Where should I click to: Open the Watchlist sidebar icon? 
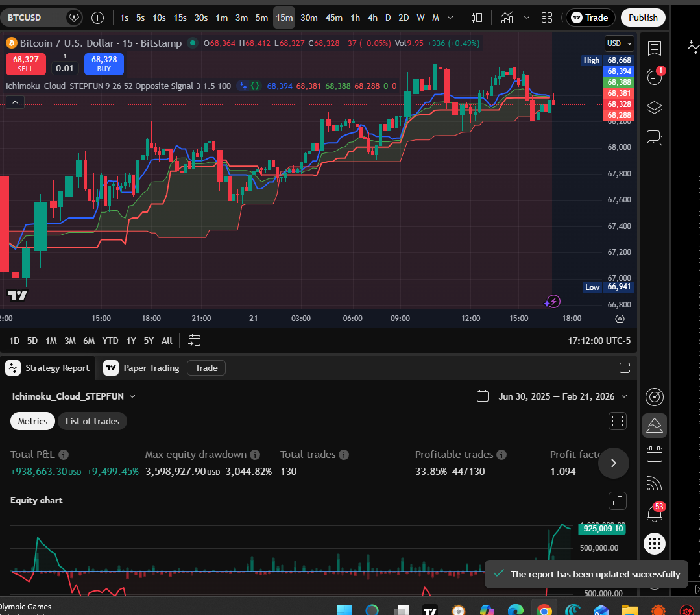coord(655,48)
